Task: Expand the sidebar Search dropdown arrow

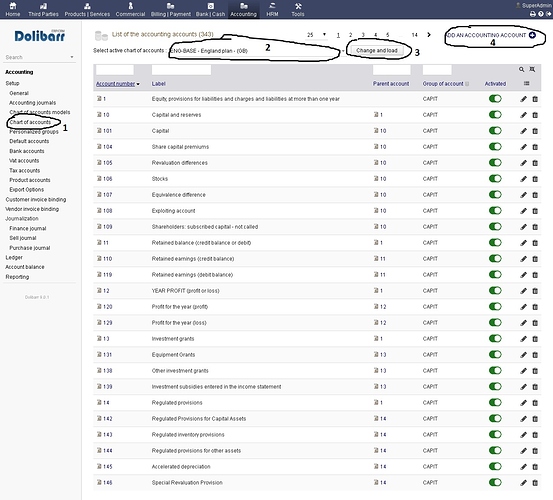Action: pos(72,57)
